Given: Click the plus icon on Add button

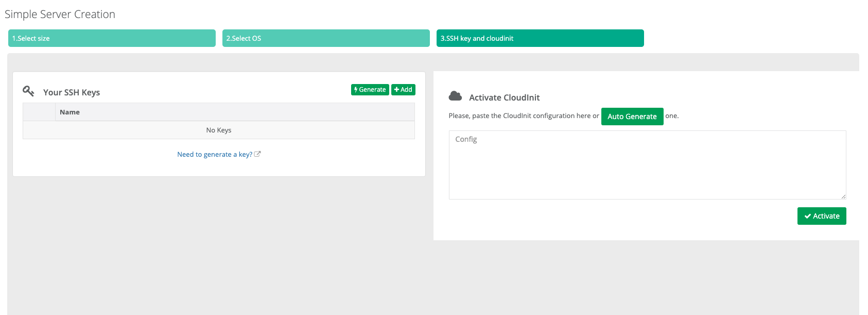Looking at the screenshot, I should click(x=396, y=90).
